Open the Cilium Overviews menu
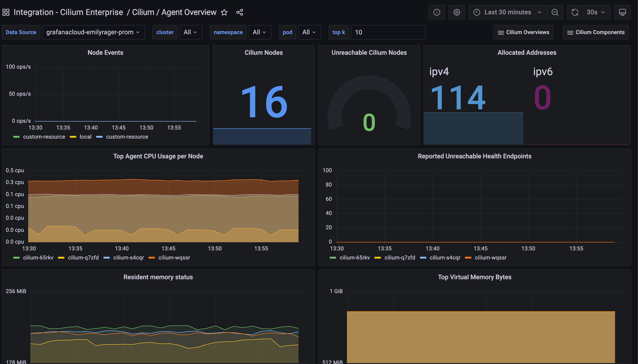Viewport: 638px width, 364px height. coord(523,32)
